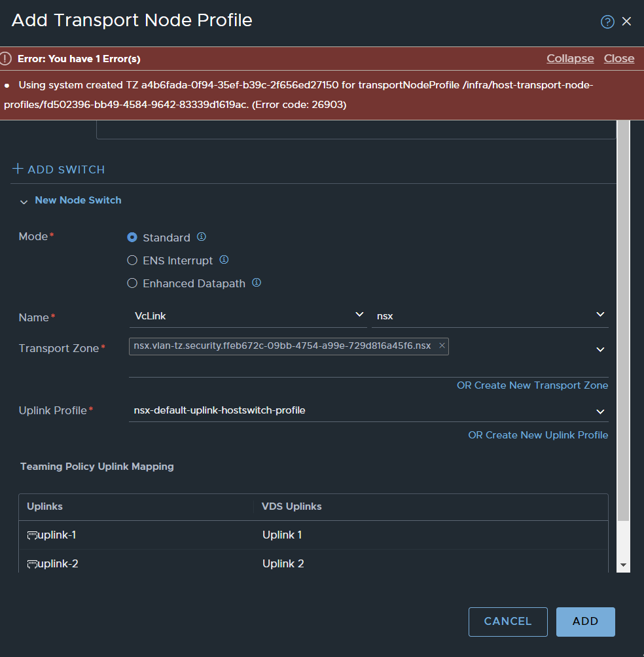Select ENS Interrupt mode radio button
Viewport: 644px width, 657px height.
tap(132, 260)
